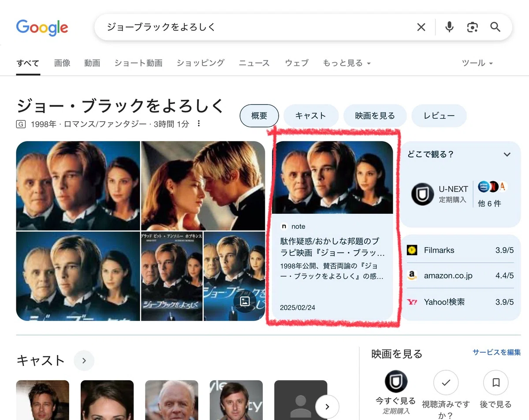The width and height of the screenshot is (529, 420).
Task: Click ジョー・ブラックをよろしく title heading
Action: click(x=121, y=106)
